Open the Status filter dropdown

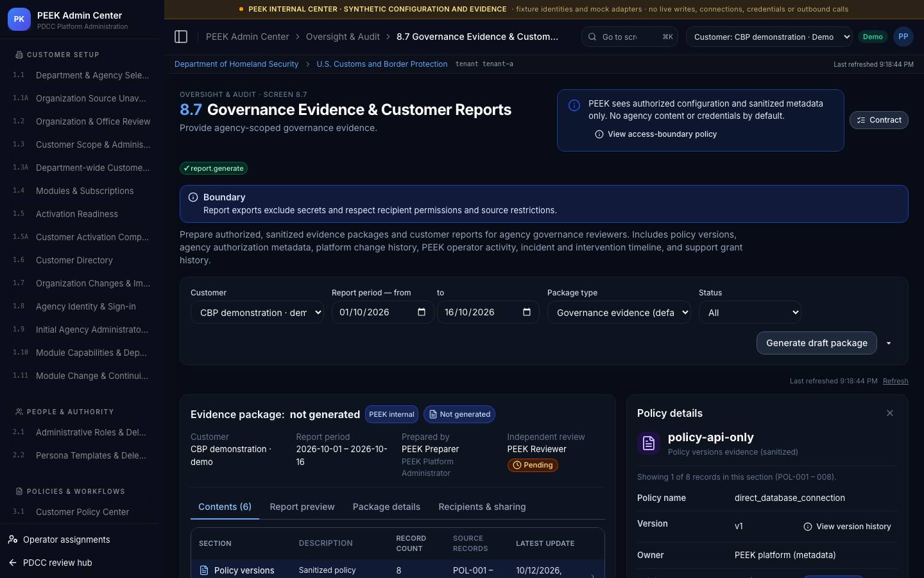pyautogui.click(x=750, y=312)
